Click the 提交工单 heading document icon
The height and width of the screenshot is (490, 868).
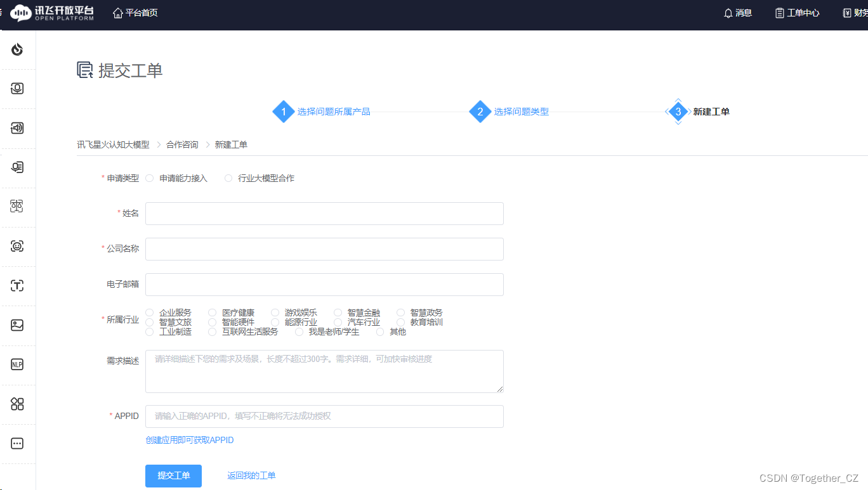(x=85, y=70)
